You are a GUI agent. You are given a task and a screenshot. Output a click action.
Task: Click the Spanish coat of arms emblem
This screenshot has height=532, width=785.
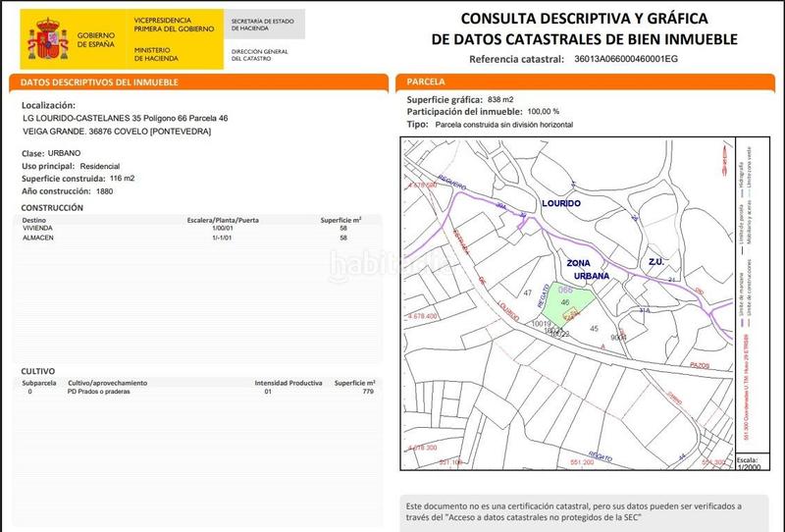(x=47, y=34)
